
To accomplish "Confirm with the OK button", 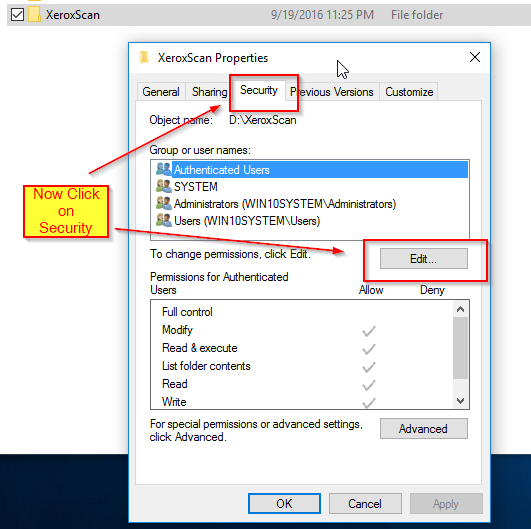I will (x=284, y=504).
